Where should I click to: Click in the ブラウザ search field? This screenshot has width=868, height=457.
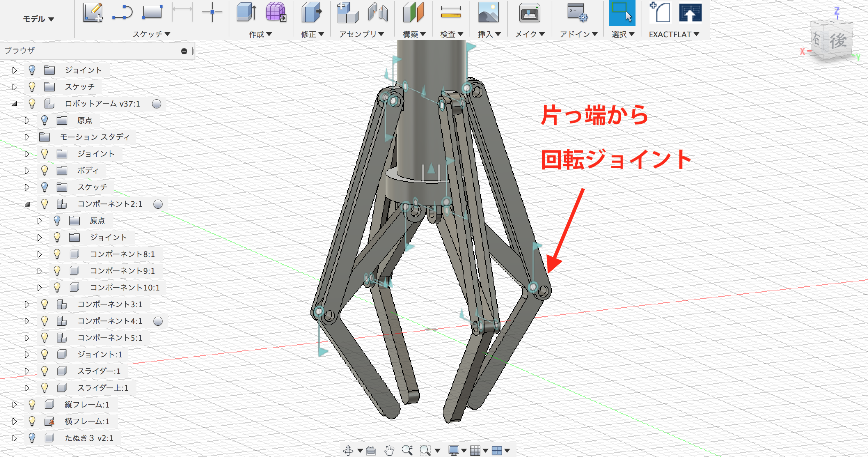point(104,51)
